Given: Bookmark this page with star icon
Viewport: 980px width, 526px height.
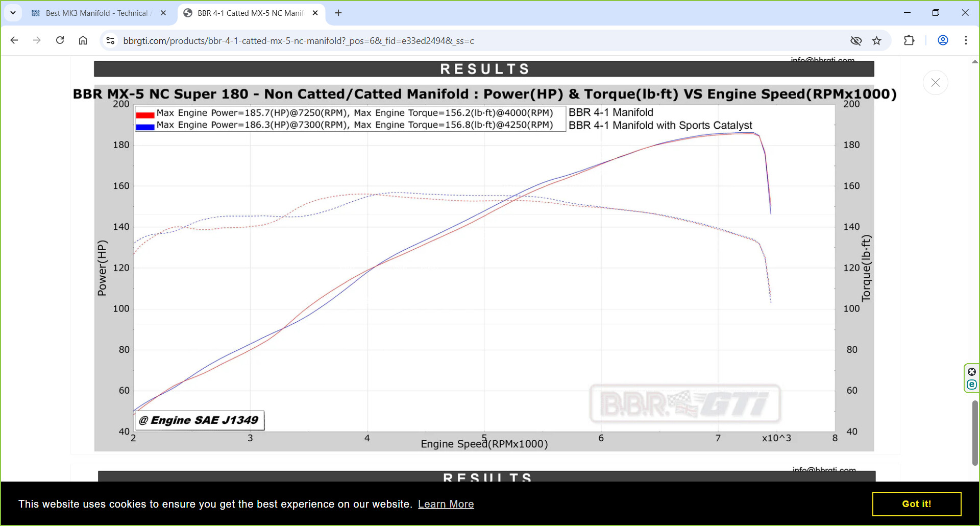Looking at the screenshot, I should coord(877,41).
